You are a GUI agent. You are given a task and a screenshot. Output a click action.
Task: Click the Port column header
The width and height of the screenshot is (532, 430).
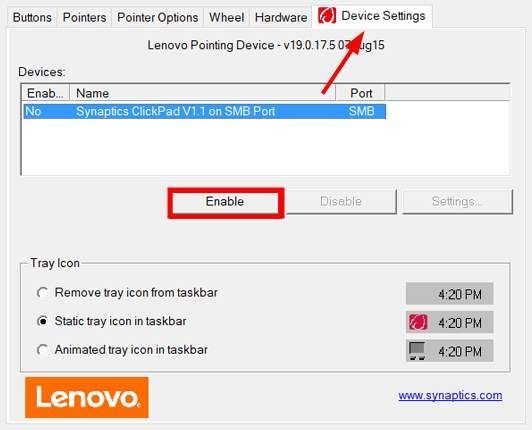click(x=361, y=93)
